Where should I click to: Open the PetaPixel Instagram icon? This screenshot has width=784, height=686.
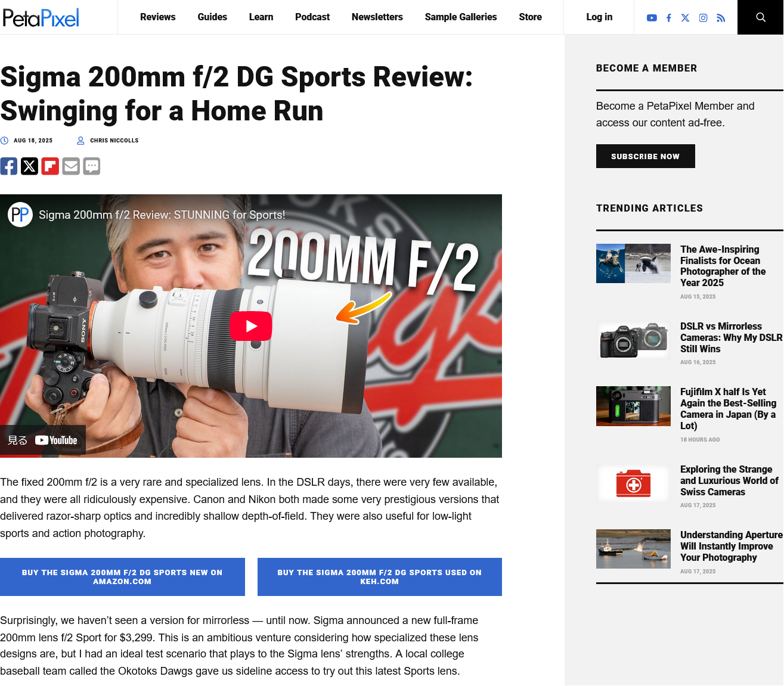click(704, 18)
